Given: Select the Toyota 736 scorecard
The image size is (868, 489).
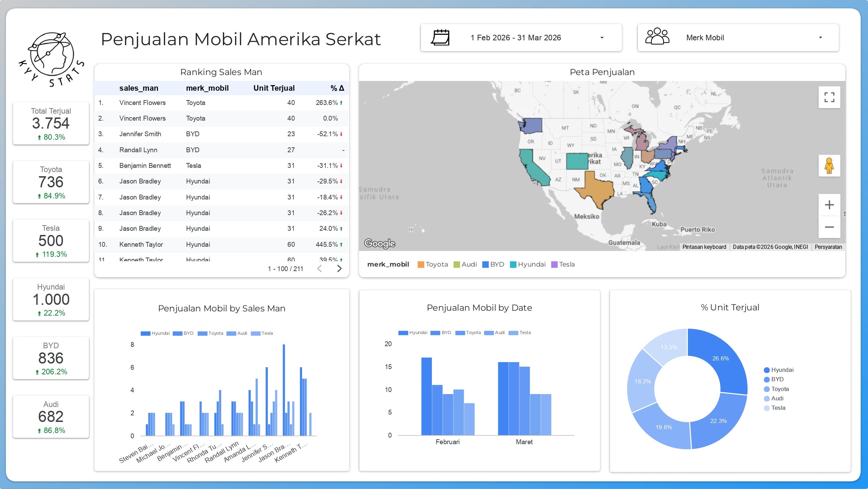Looking at the screenshot, I should pos(51,182).
